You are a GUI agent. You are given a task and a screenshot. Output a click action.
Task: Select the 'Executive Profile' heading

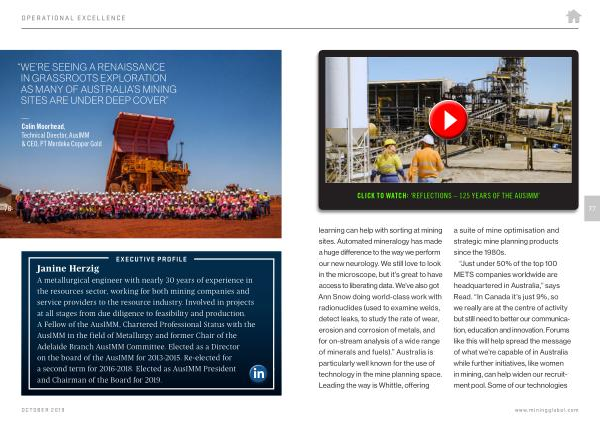(x=151, y=259)
